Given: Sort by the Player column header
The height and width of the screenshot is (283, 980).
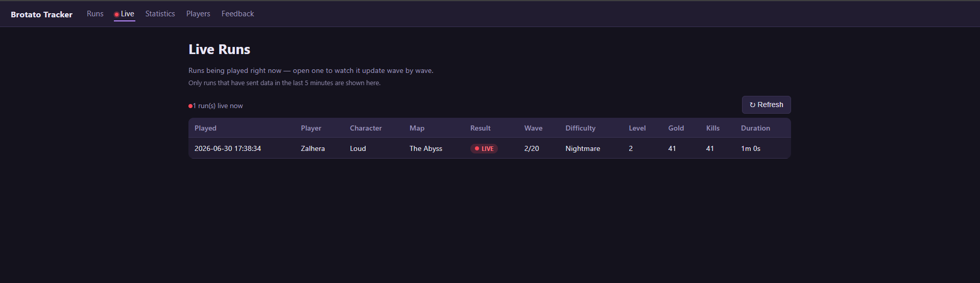Looking at the screenshot, I should (x=311, y=128).
